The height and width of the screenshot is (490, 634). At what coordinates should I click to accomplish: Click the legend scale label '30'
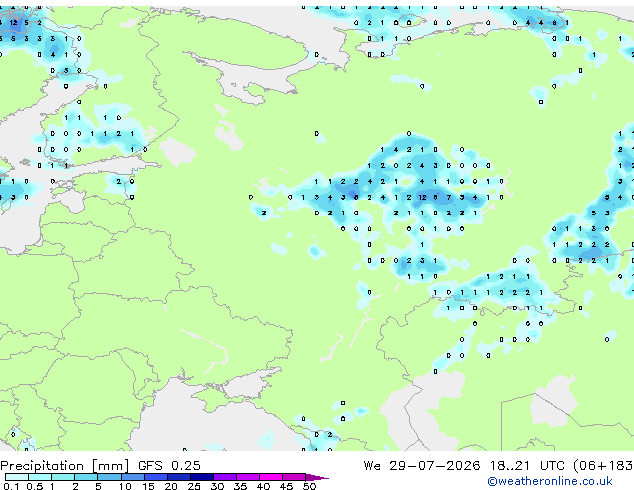(217, 486)
